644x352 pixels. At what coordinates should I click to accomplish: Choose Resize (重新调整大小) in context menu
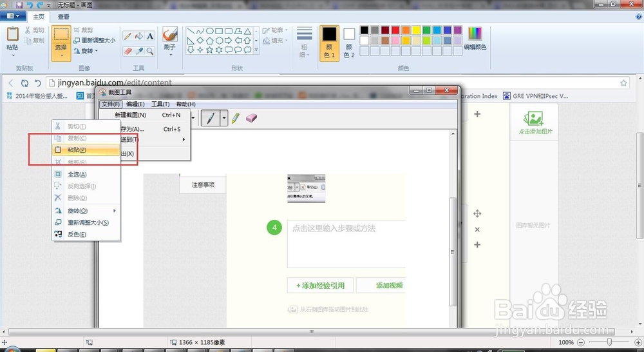point(86,222)
